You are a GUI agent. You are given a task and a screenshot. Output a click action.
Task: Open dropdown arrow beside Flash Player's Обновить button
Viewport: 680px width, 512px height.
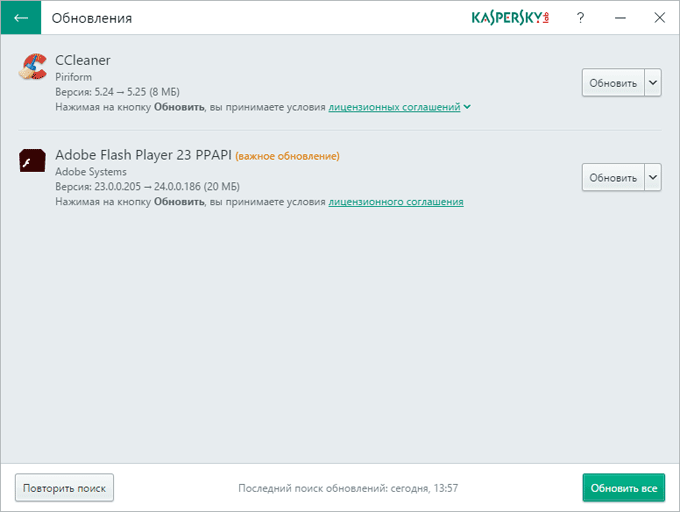click(x=653, y=177)
